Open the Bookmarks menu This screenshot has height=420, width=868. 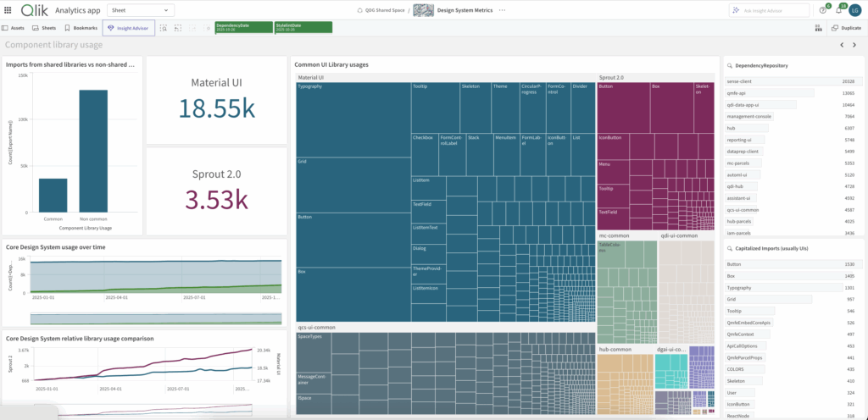[x=81, y=28]
